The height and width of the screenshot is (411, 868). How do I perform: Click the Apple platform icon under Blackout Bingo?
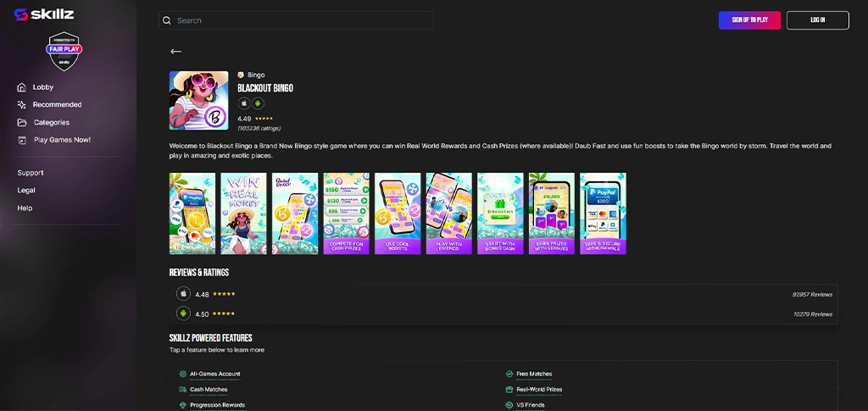pyautogui.click(x=244, y=103)
